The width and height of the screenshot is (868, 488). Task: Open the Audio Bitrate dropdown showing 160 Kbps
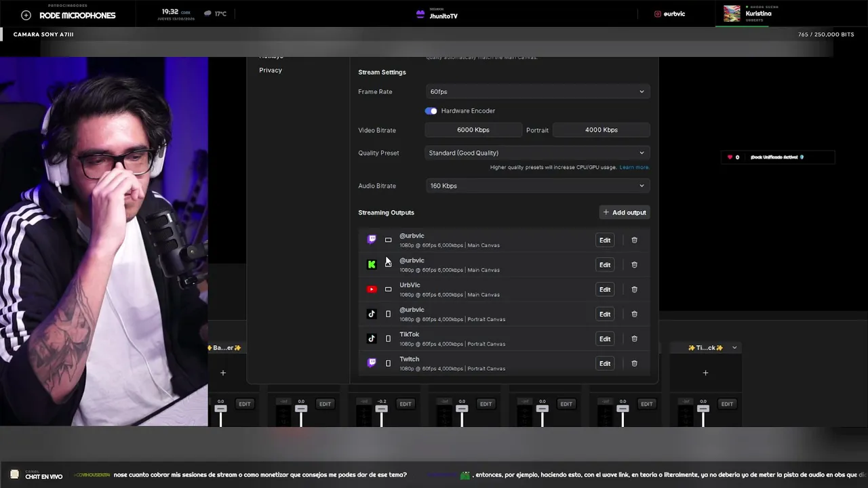click(x=537, y=186)
